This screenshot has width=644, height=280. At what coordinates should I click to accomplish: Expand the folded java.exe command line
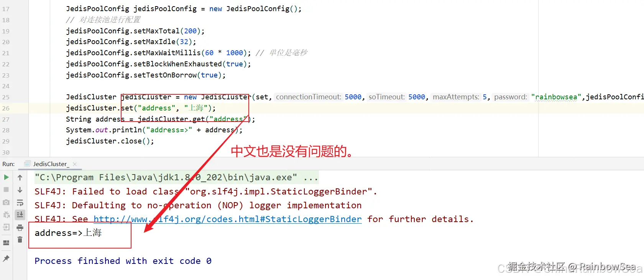tap(311, 178)
